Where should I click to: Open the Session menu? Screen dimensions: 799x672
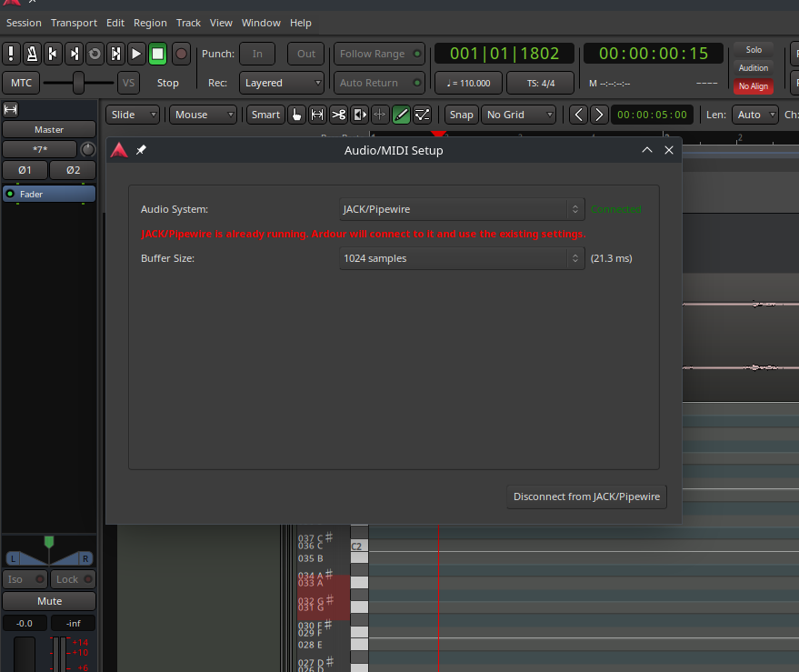pyautogui.click(x=24, y=23)
